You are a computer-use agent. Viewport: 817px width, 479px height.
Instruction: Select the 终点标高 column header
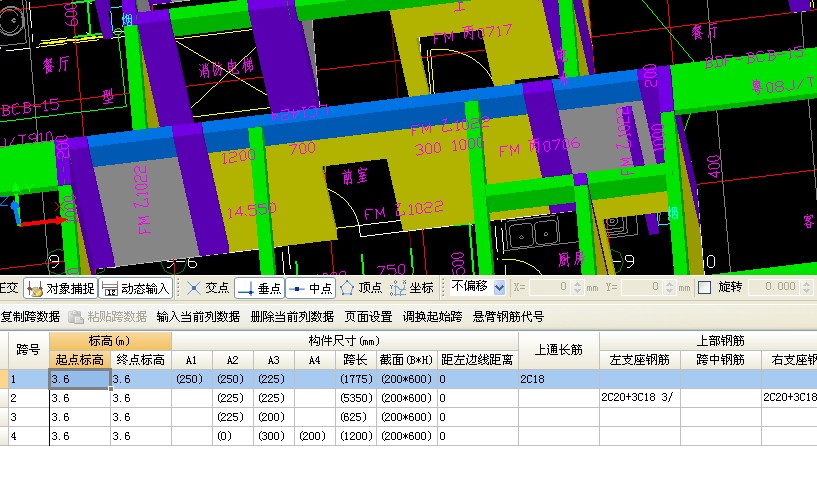(141, 360)
